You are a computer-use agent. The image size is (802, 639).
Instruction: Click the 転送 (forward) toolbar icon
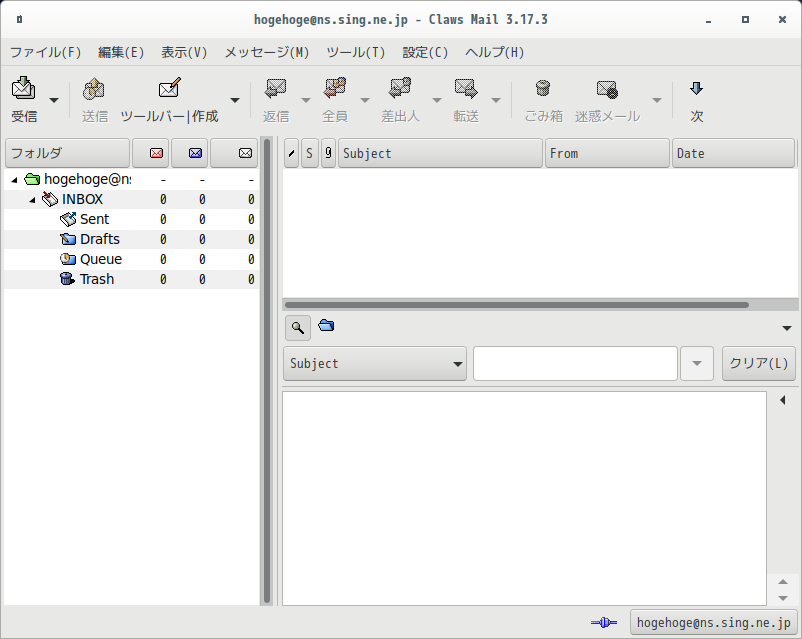point(466,89)
